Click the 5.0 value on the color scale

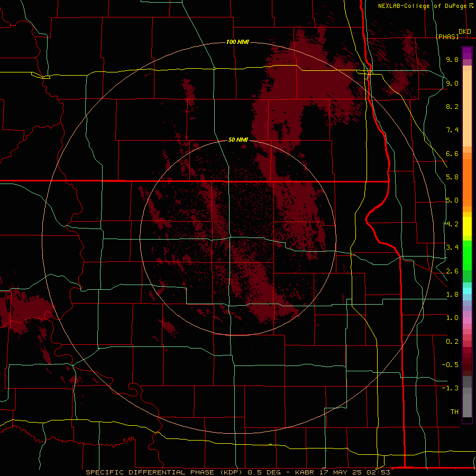coord(452,200)
